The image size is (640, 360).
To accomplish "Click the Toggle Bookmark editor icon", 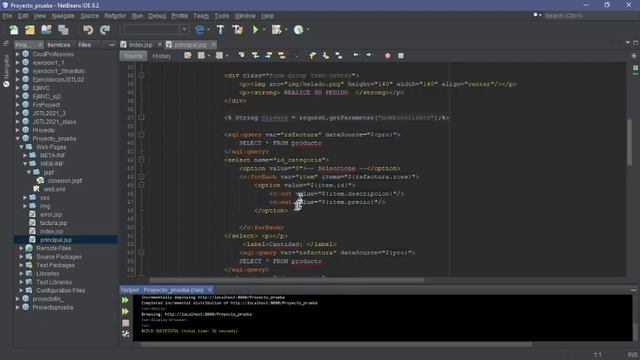I will point(339,56).
